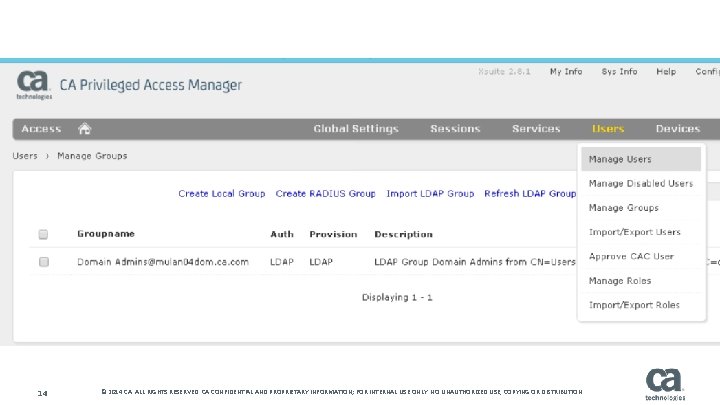Image resolution: width=720 pixels, height=405 pixels.
Task: Click the Users breadcrumb link
Action: 25,156
